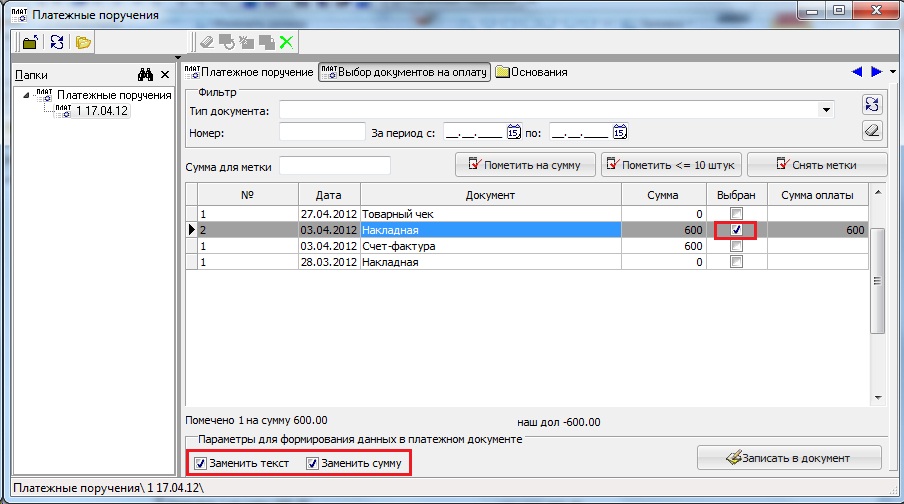Click the 'За период с' date field

click(475, 133)
